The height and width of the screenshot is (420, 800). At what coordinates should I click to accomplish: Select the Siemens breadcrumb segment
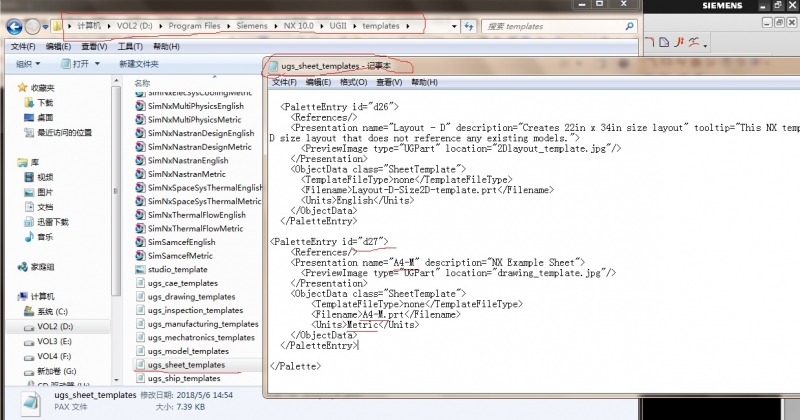click(252, 26)
